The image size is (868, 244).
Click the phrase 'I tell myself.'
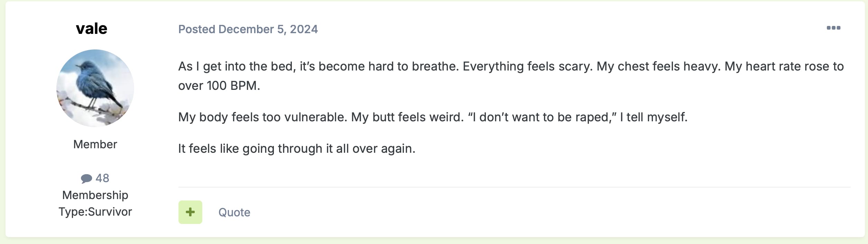(x=653, y=117)
